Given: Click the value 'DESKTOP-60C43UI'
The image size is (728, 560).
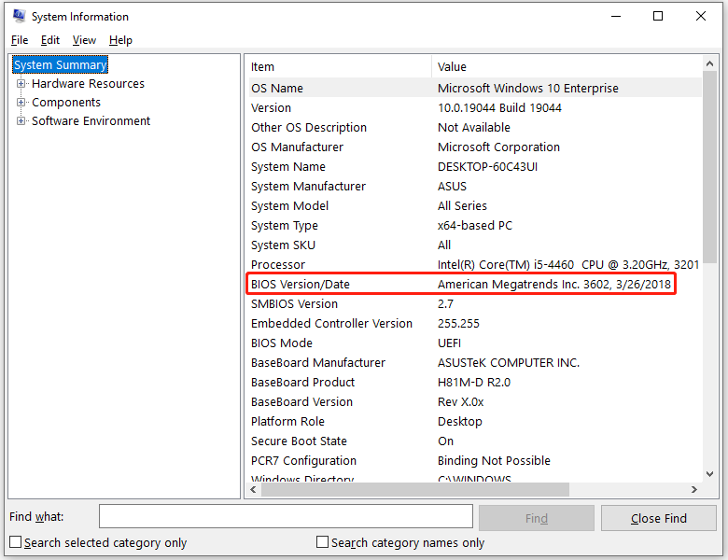Looking at the screenshot, I should [487, 166].
